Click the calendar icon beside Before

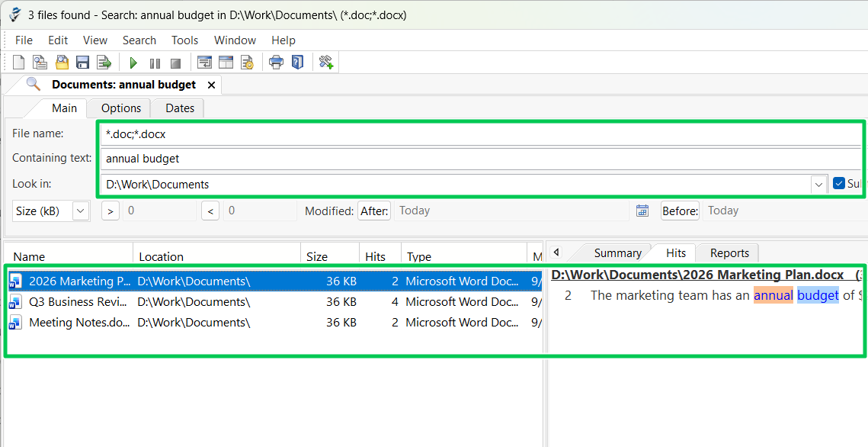pyautogui.click(x=642, y=211)
